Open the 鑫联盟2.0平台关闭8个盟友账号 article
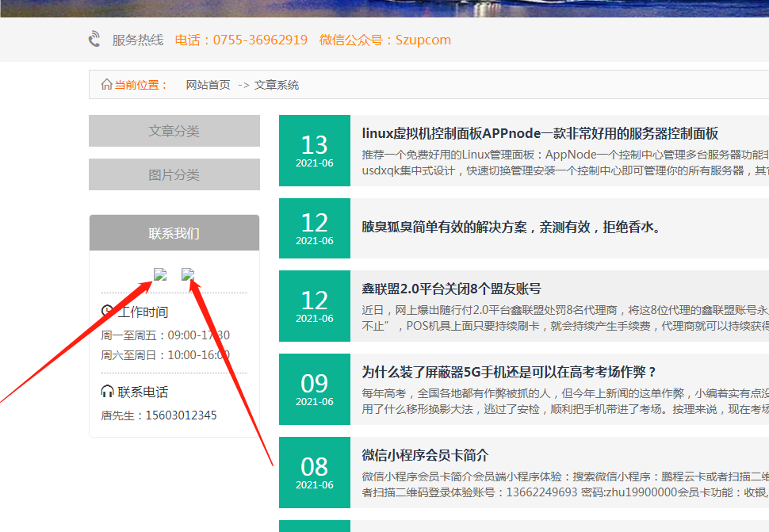Image resolution: width=769 pixels, height=532 pixels. click(451, 289)
